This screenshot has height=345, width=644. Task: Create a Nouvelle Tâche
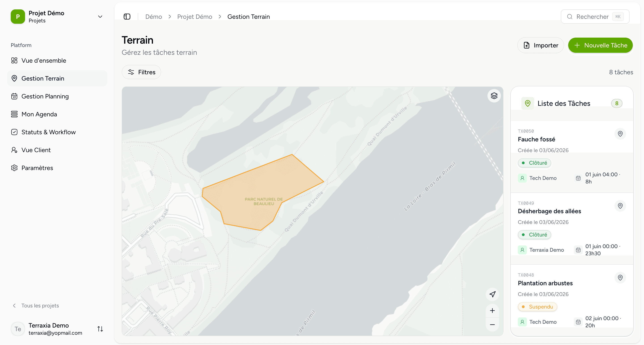600,45
